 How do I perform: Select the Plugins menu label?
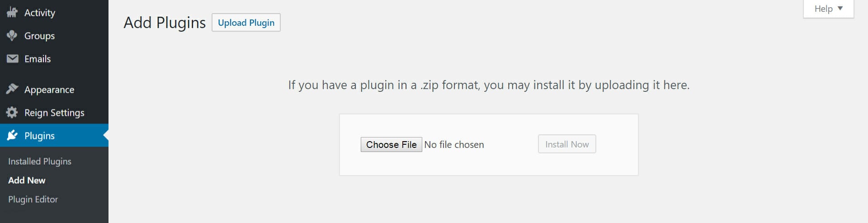coord(39,136)
